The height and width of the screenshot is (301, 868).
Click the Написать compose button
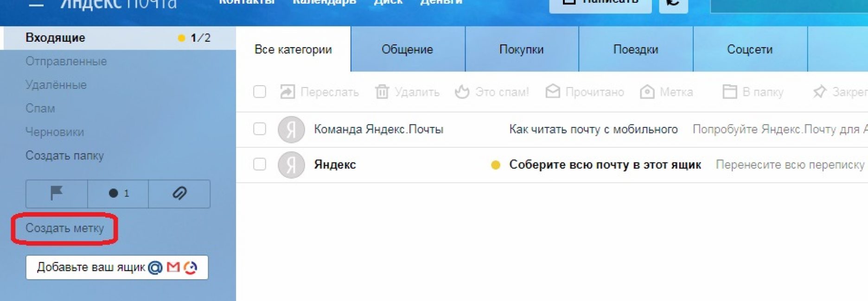point(600,5)
